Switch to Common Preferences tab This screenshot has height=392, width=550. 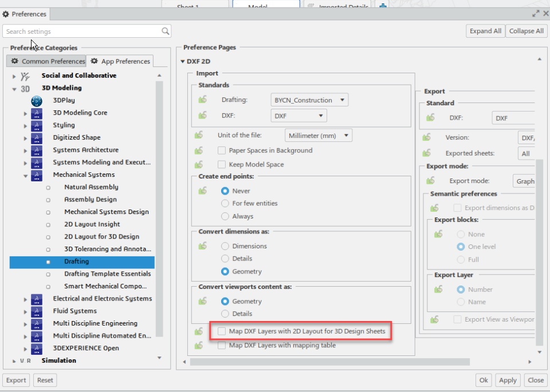[46, 61]
